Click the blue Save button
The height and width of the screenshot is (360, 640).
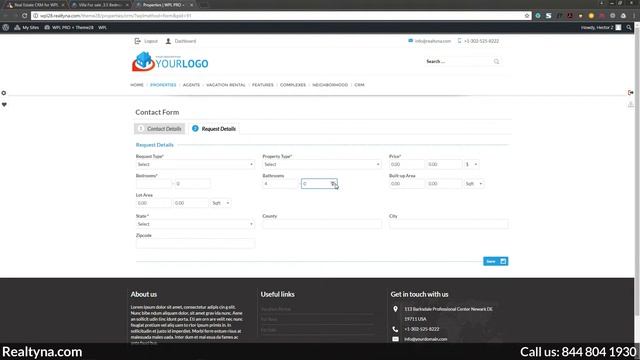coord(496,261)
